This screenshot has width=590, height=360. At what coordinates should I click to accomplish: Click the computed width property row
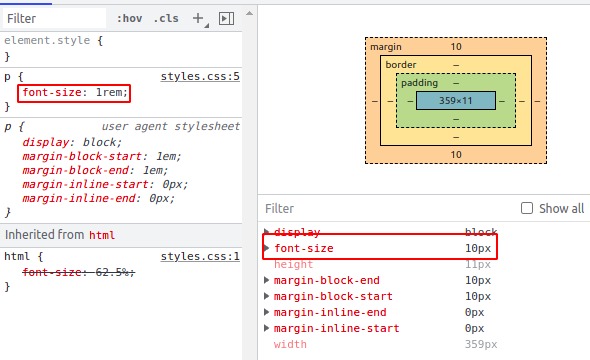[385, 344]
